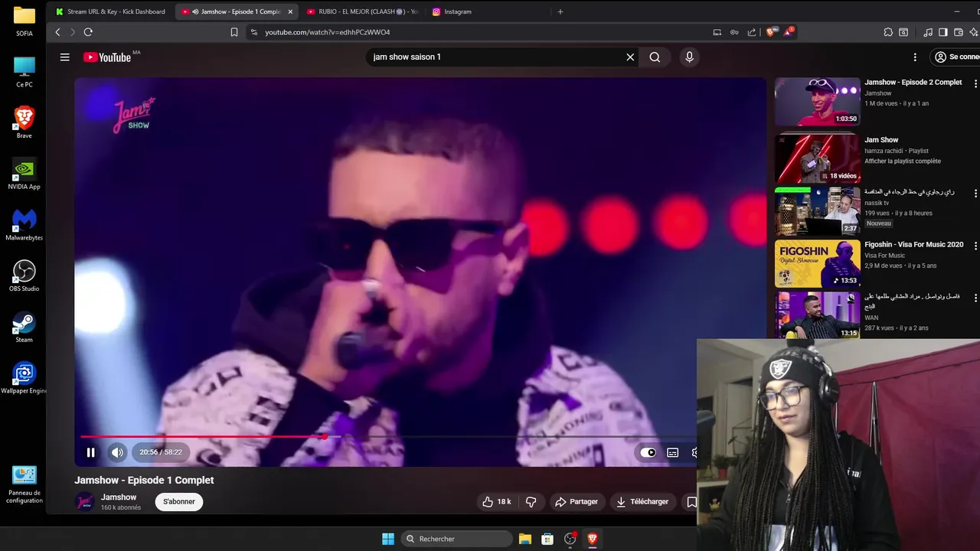Focus the YouTube search field
The image size is (980, 551).
pyautogui.click(x=494, y=57)
